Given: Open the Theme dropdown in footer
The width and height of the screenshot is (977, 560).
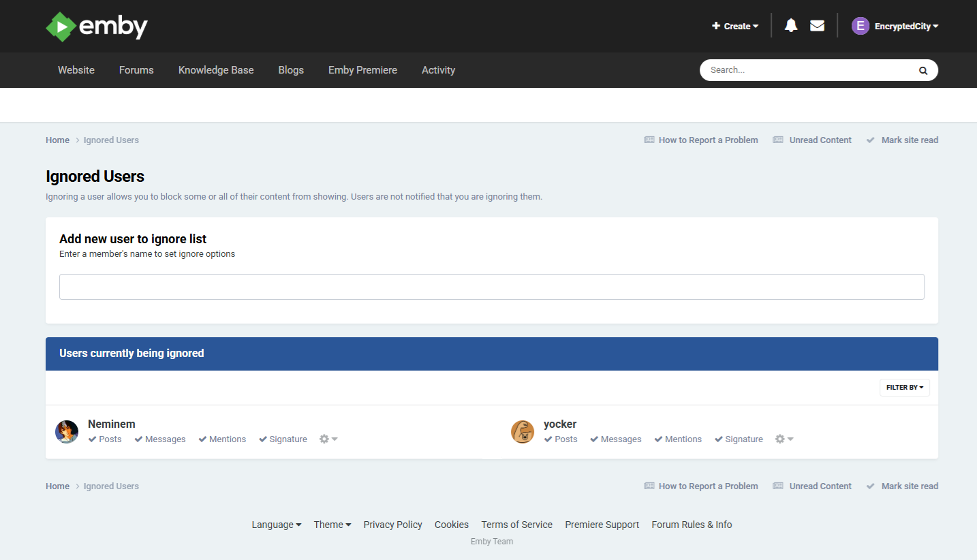Looking at the screenshot, I should tap(332, 525).
